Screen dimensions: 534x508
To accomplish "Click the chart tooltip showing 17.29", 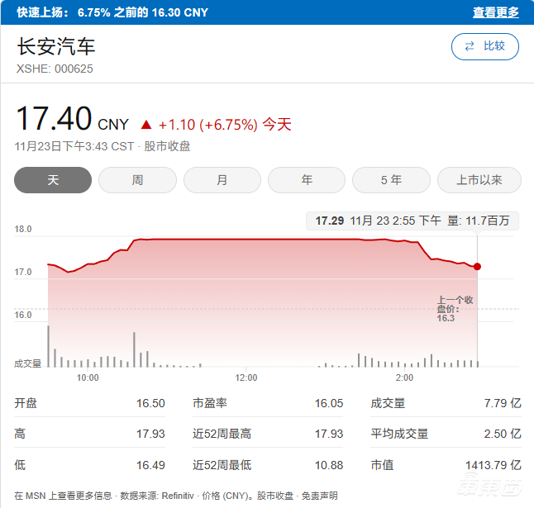I will (x=412, y=221).
